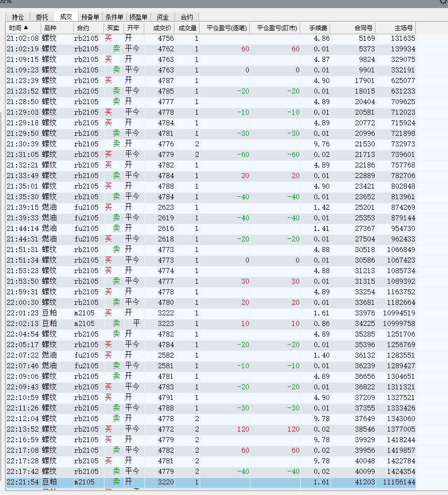Sort by the 买卖 column header

[x=114, y=28]
